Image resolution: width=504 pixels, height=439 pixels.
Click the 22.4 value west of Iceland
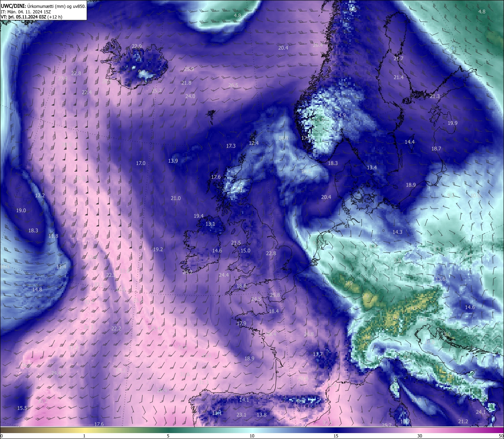87,92
